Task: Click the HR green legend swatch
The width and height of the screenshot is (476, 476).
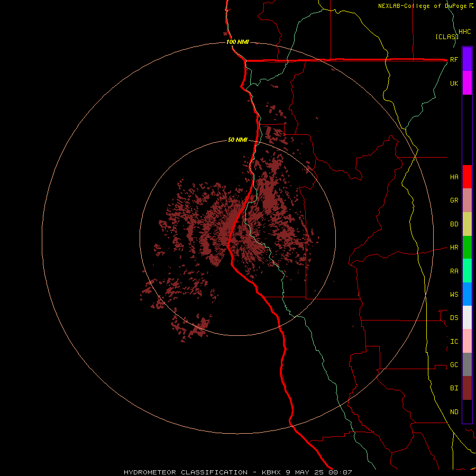Action: 467,248
